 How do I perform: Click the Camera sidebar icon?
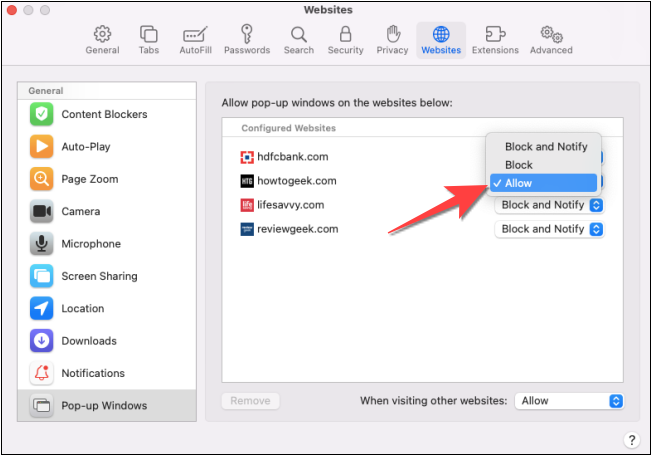(x=41, y=211)
